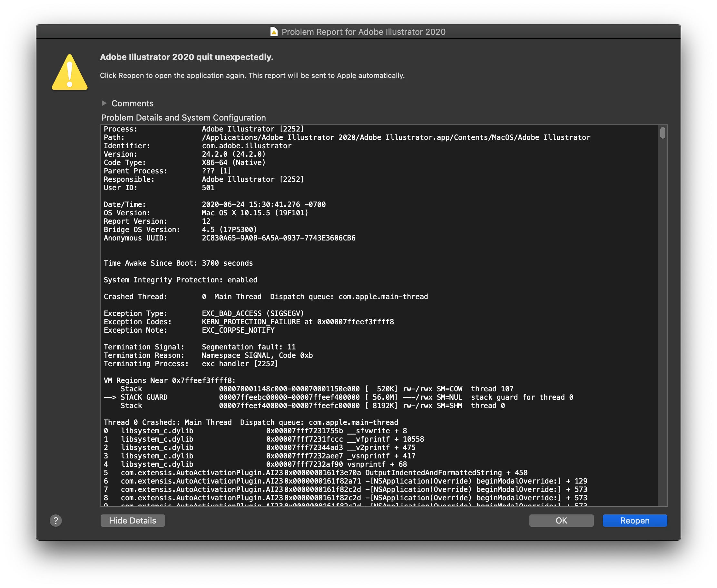
Task: Click stack frame 5 OutputIndentedAndFormattedString
Action: [x=433, y=473]
